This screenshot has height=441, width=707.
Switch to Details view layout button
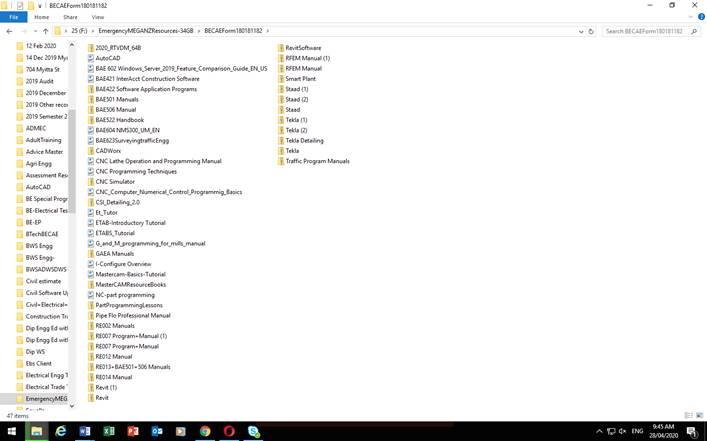click(x=689, y=415)
